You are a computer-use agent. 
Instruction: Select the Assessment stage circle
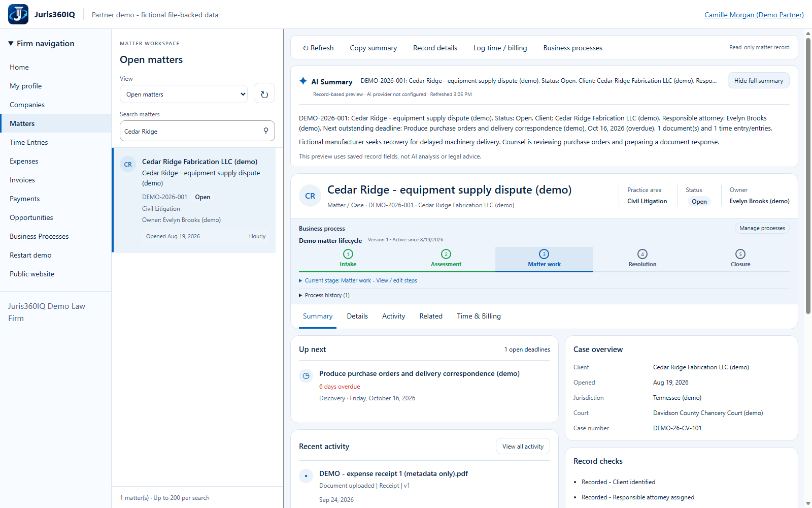coord(446,254)
